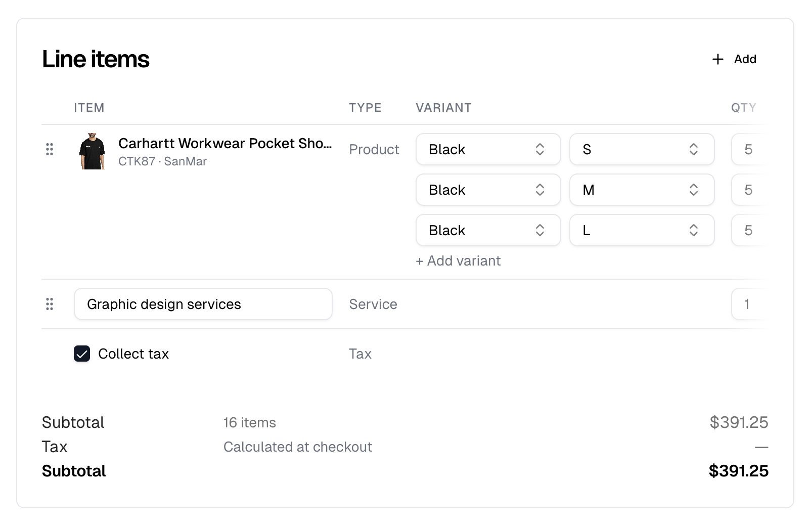Uncheck the Collect tax checkbox
Image resolution: width=812 pixels, height=526 pixels.
82,354
